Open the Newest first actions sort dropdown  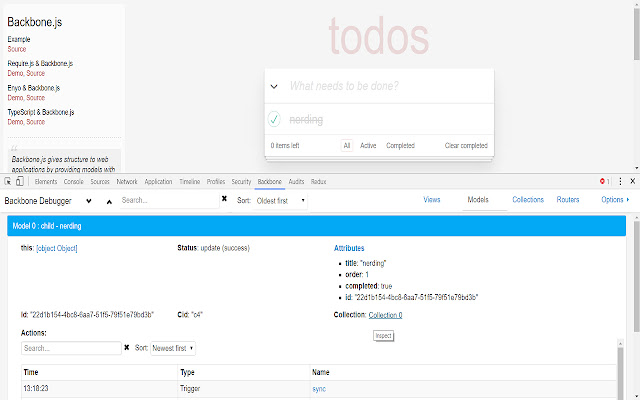click(173, 348)
